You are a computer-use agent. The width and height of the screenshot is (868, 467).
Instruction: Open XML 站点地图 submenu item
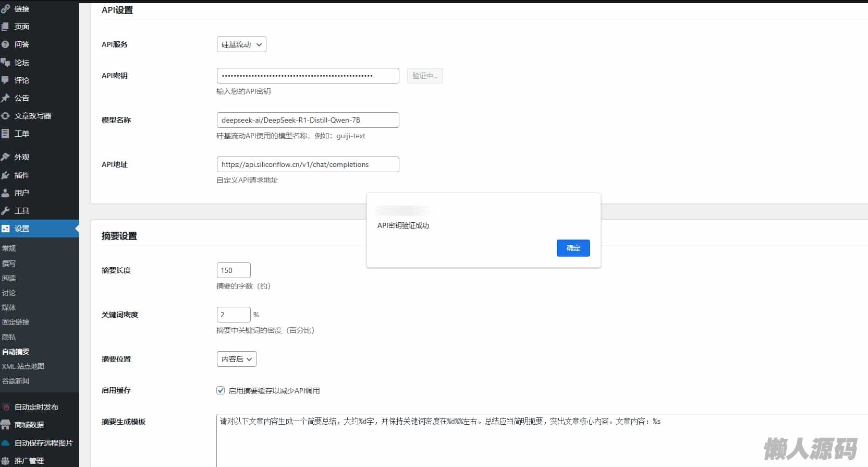point(23,366)
